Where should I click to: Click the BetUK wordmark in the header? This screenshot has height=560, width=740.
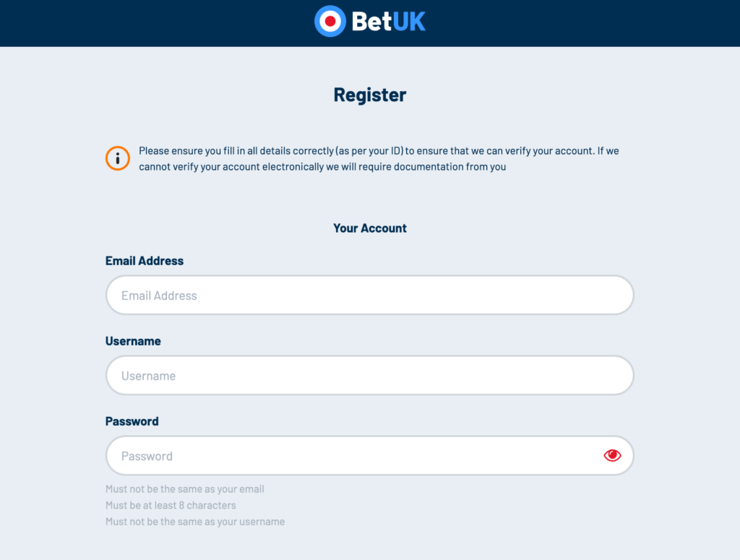(x=388, y=22)
